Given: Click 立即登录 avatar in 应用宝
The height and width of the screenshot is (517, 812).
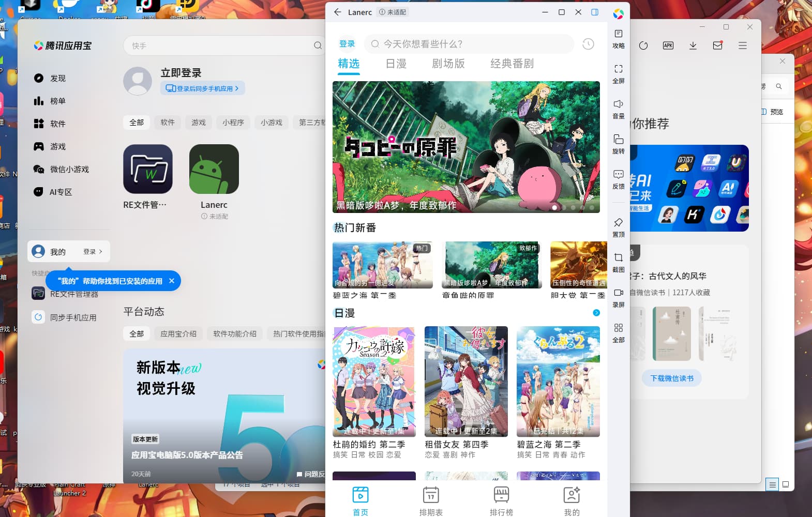Looking at the screenshot, I should (138, 81).
